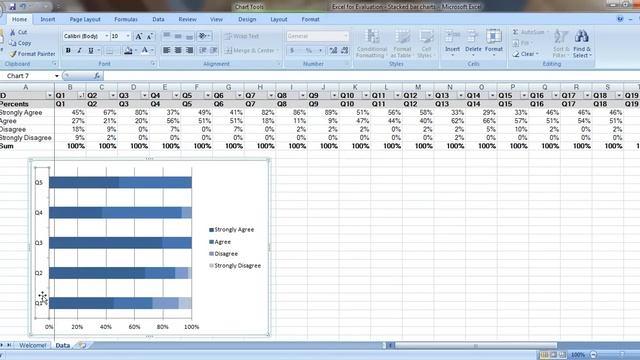Viewport: 640px width, 360px height.
Task: Open Find & Select menu
Action: [x=582, y=43]
